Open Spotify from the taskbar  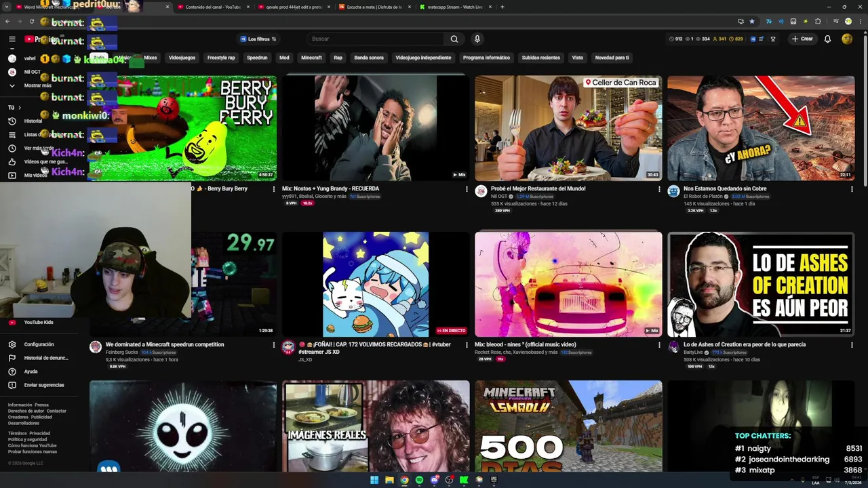(x=419, y=480)
